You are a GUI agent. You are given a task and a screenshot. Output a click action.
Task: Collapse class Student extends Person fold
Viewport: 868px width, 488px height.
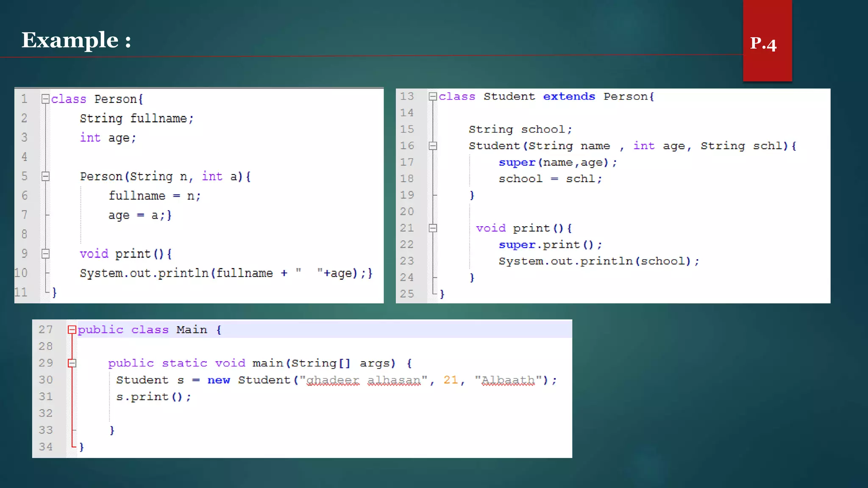(x=433, y=97)
